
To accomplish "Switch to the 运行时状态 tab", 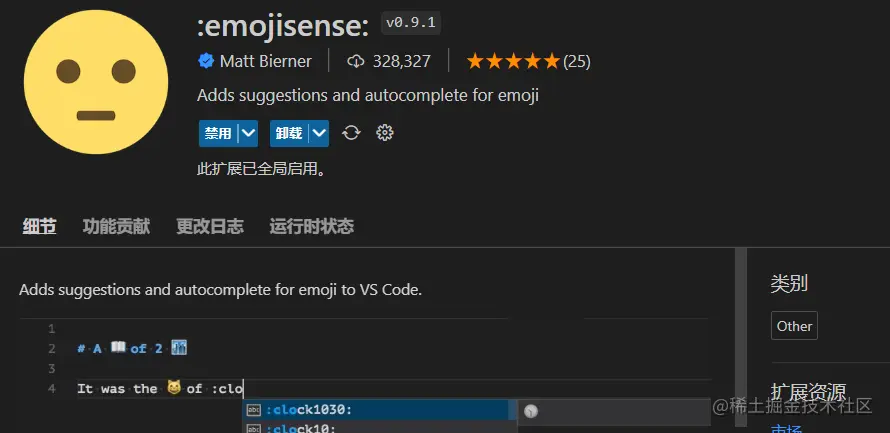I will tap(312, 226).
